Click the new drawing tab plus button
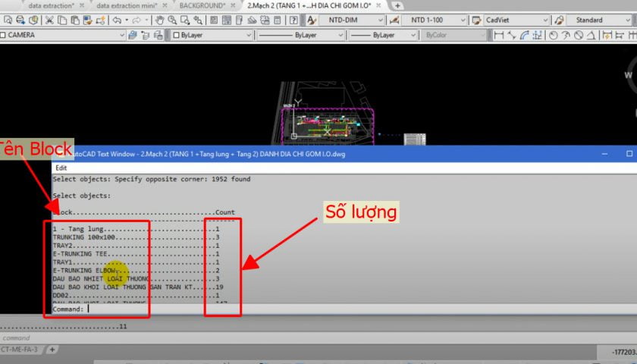The image size is (637, 364). (x=398, y=5)
